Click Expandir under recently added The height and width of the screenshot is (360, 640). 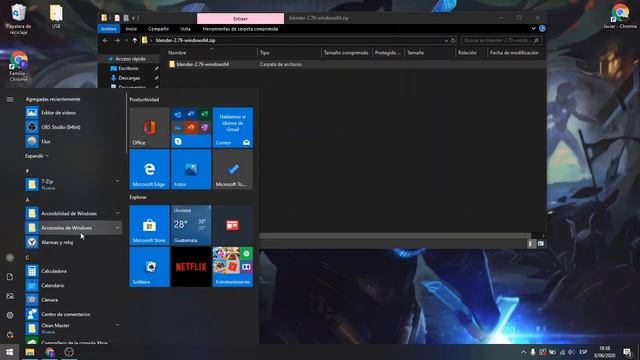pos(37,156)
